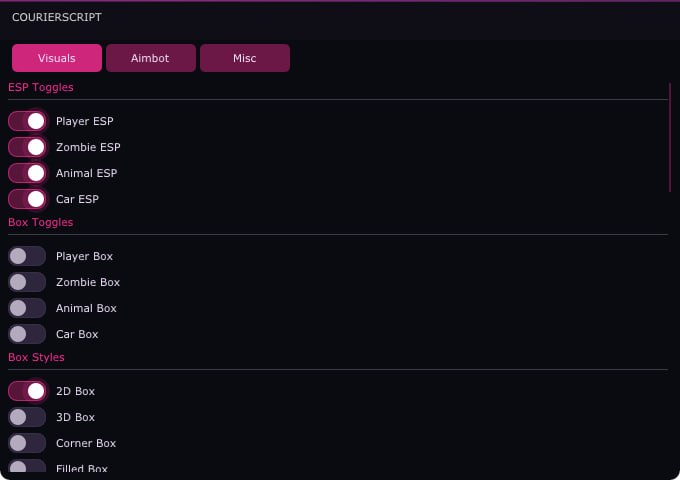Click the Box Toggles section header
This screenshot has height=481, width=680.
(40, 222)
